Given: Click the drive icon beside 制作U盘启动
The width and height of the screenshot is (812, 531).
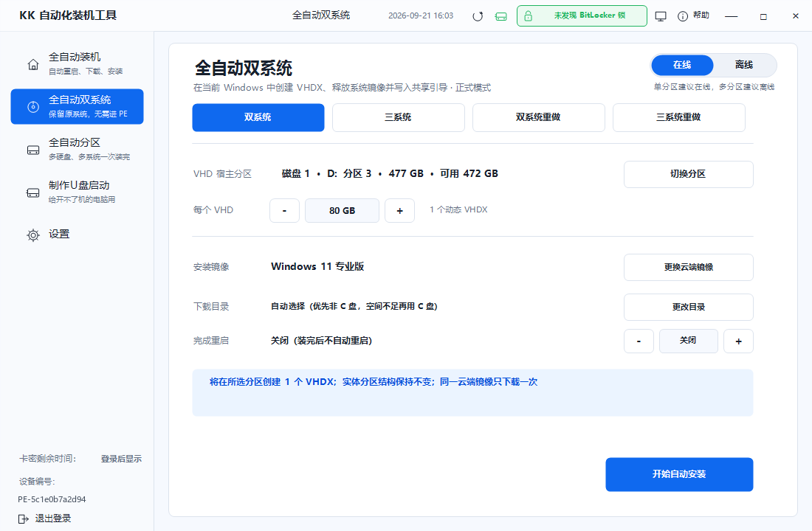Looking at the screenshot, I should click(33, 193).
